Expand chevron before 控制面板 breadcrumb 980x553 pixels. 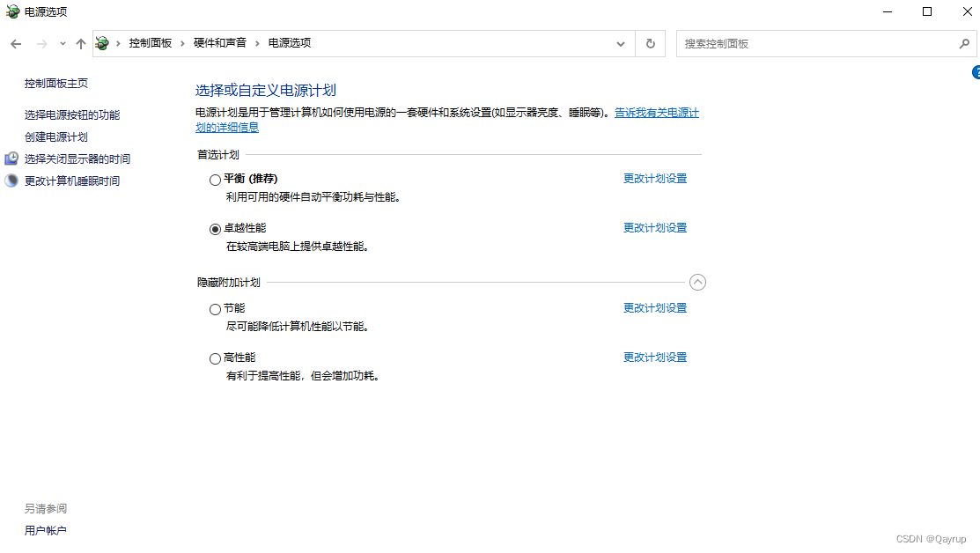click(x=118, y=43)
